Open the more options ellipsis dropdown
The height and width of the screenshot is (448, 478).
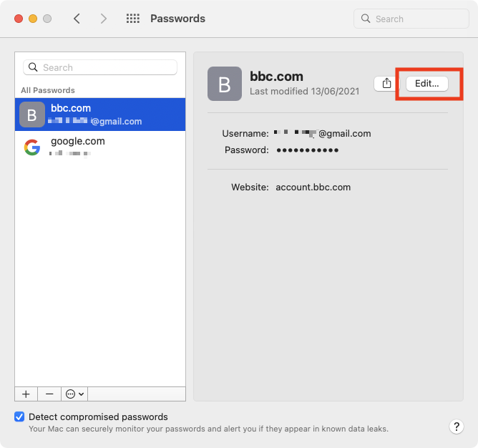[x=74, y=394]
